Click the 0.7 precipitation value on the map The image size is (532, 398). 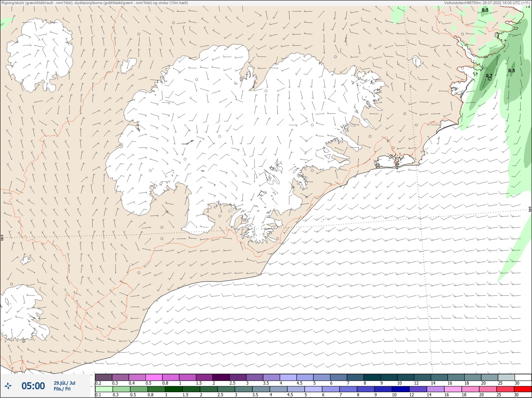[489, 76]
